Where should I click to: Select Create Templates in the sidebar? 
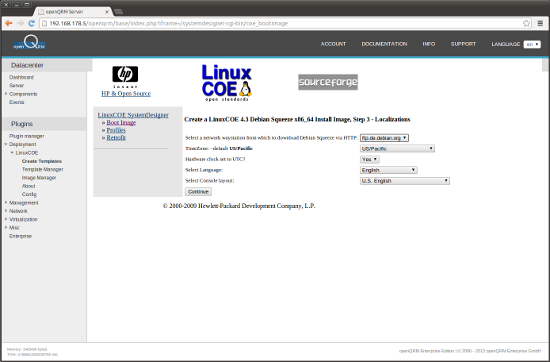point(42,161)
